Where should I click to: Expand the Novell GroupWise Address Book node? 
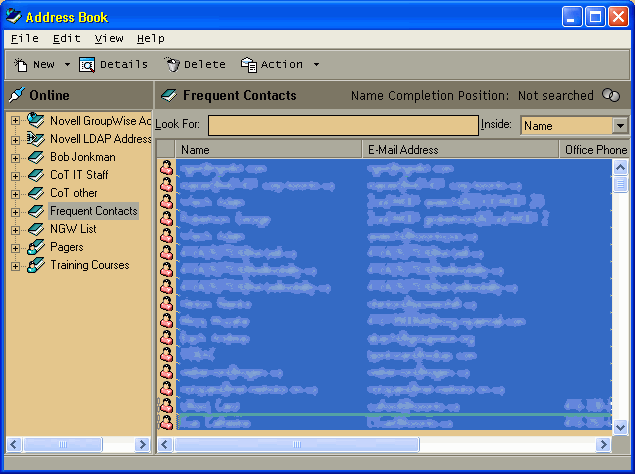pos(15,121)
